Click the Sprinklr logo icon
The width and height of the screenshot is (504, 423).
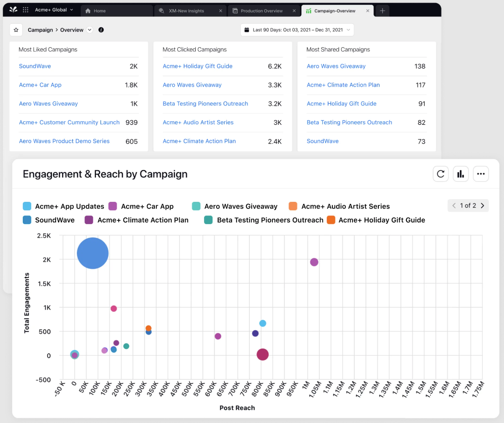(12, 9)
